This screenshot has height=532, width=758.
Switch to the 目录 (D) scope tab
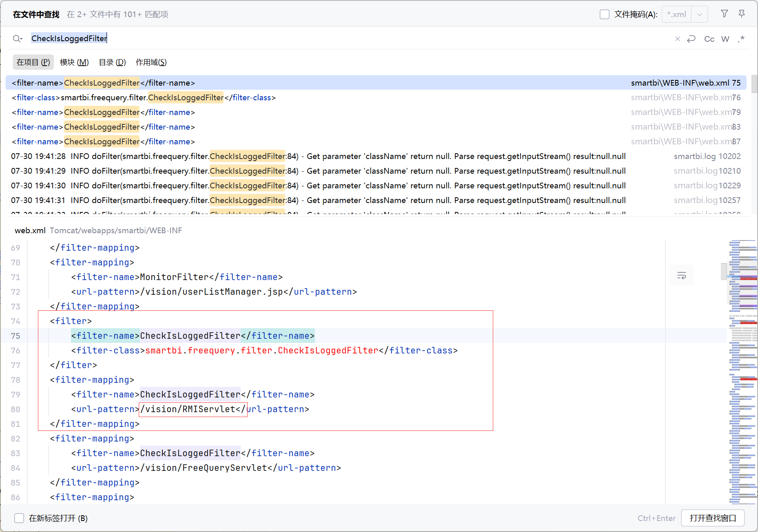click(x=113, y=62)
